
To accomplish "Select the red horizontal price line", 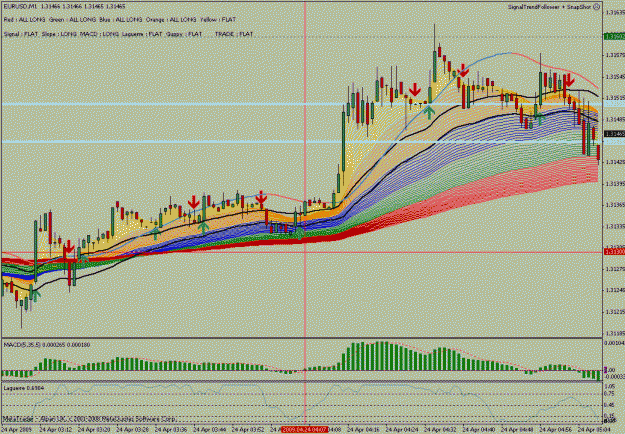I will point(302,252).
